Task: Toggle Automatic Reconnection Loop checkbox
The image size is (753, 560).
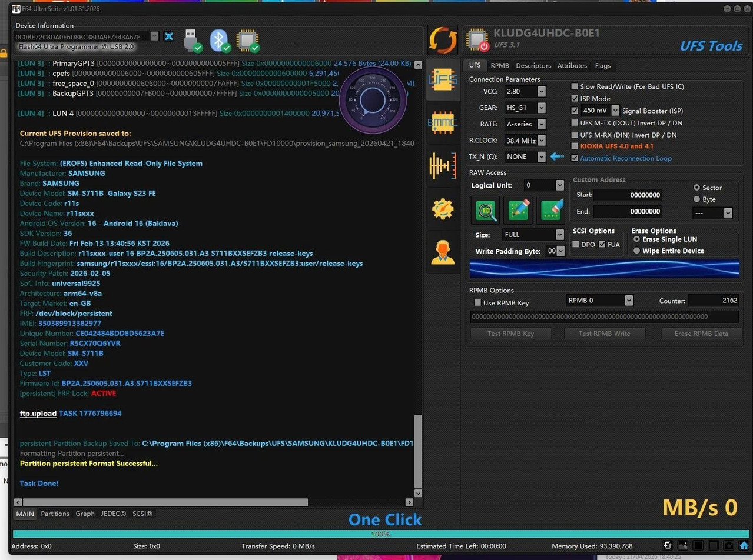Action: (x=575, y=158)
